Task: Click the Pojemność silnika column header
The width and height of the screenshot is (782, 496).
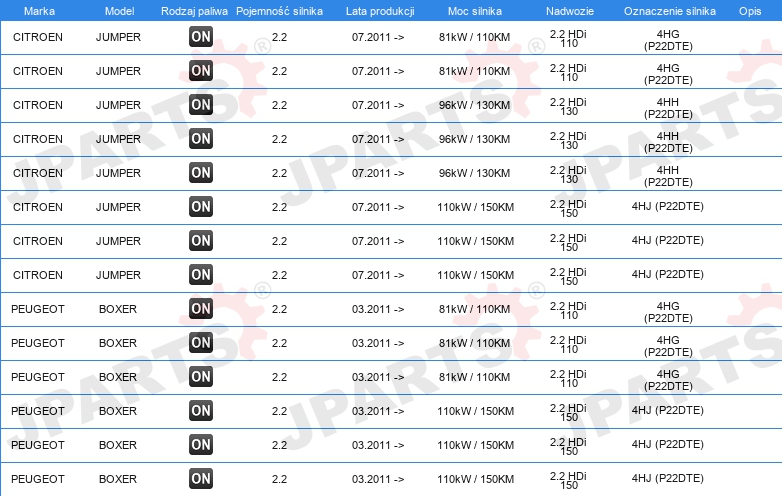Action: [279, 11]
